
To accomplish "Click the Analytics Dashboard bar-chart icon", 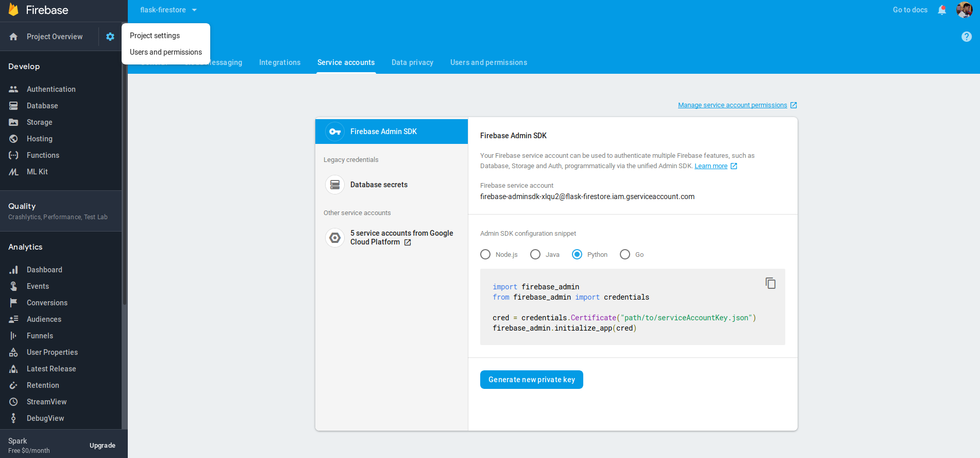I will [13, 270].
